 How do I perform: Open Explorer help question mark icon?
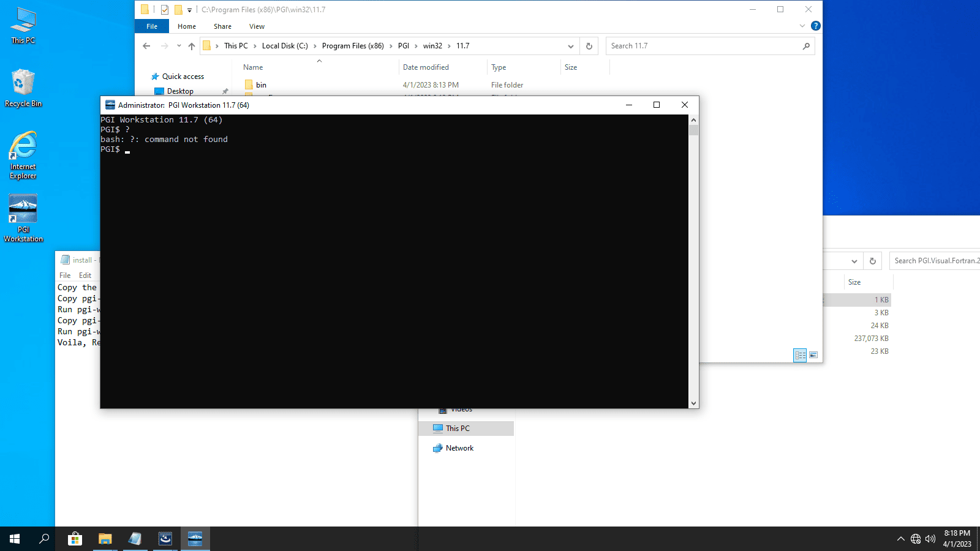click(x=816, y=26)
